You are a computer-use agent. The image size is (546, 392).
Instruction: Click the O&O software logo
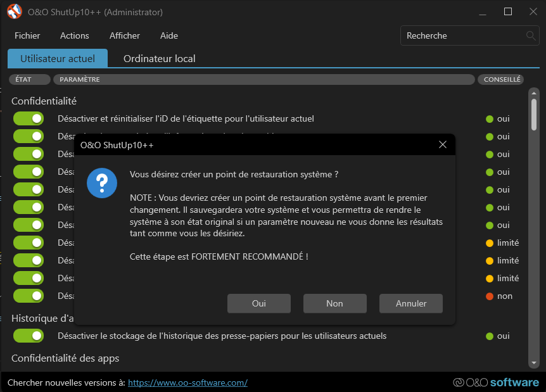point(496,383)
